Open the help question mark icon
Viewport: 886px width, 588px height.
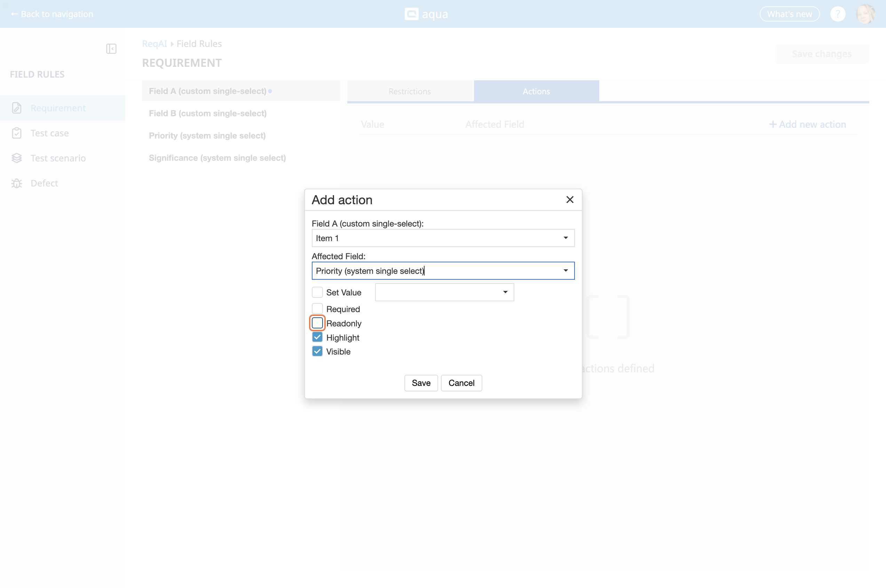tap(837, 14)
